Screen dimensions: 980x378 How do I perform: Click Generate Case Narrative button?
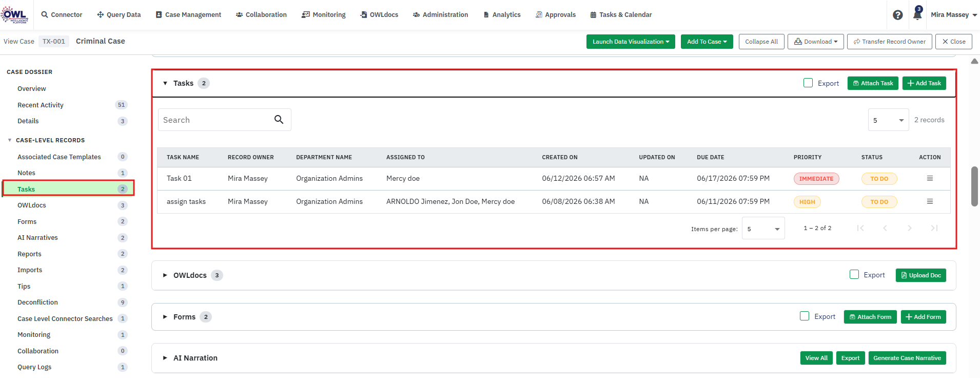point(907,358)
